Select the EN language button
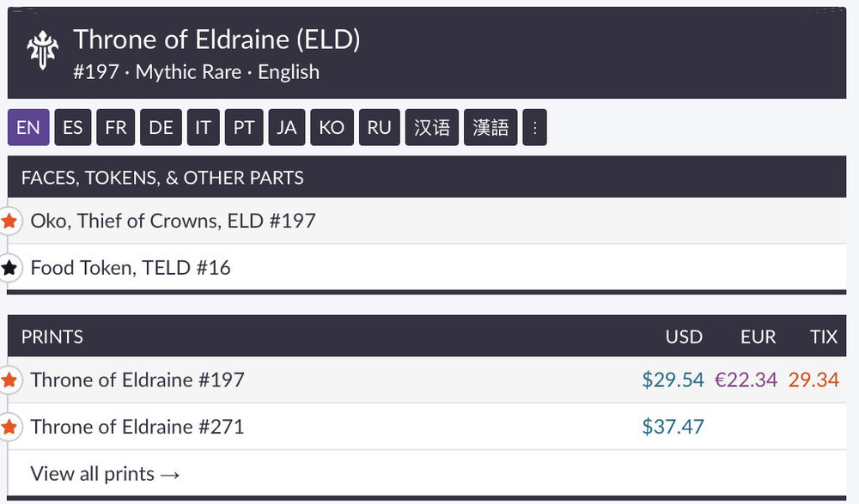Screen dimensions: 859x504 pyautogui.click(x=28, y=128)
